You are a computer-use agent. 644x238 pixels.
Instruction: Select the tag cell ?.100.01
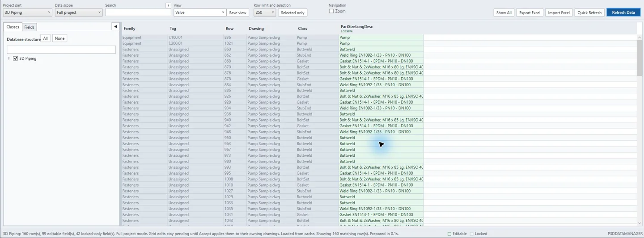click(x=195, y=38)
